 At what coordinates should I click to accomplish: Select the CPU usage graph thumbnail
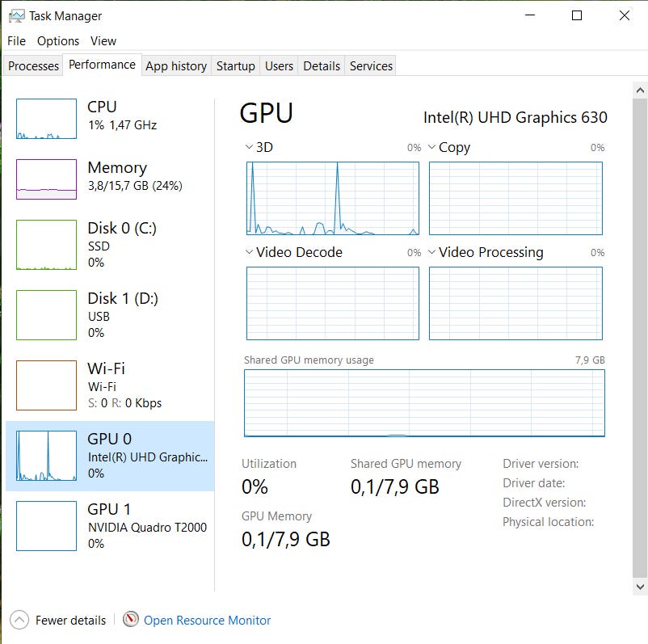point(46,119)
